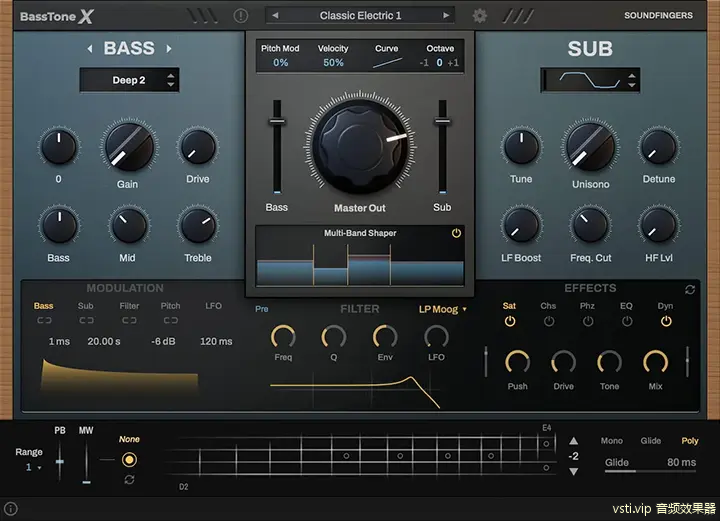Enable the Chs effect power button
720x521 pixels.
point(549,321)
